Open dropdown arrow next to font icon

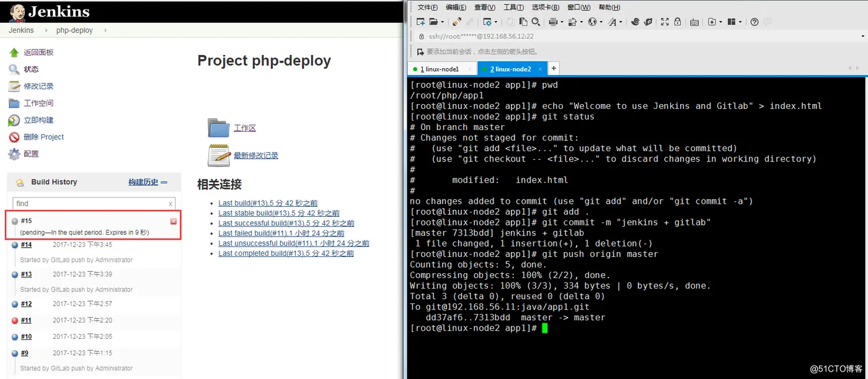click(x=621, y=22)
